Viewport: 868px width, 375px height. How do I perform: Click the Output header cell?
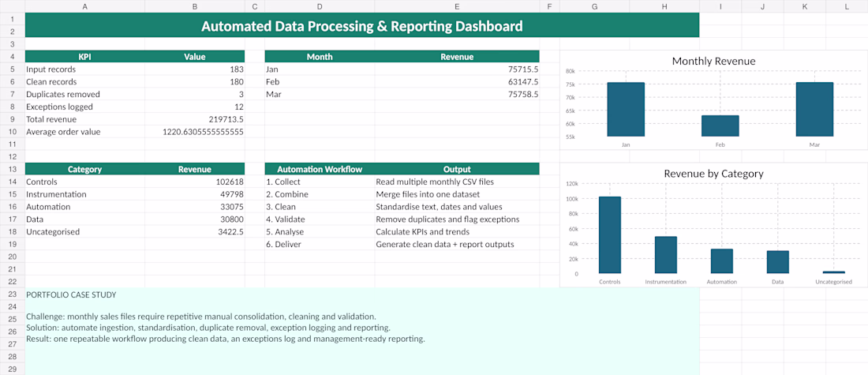(457, 170)
